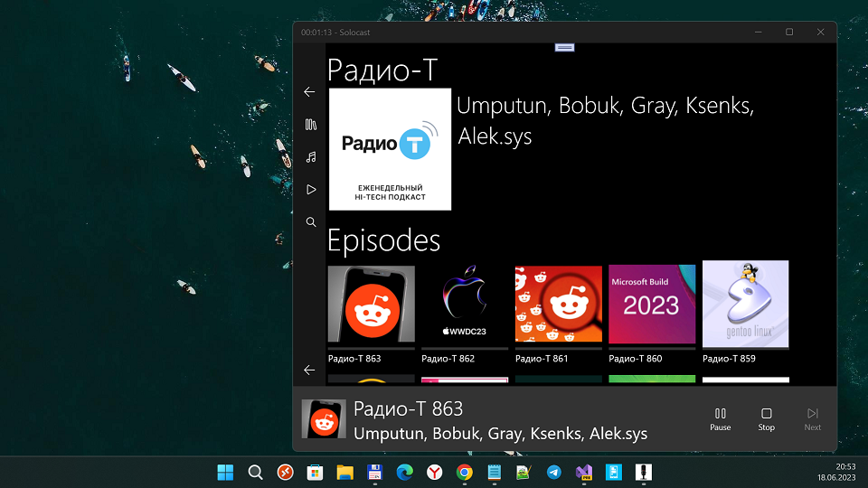868x488 pixels.
Task: Click the Радио-Т 863 title in the player bar
Action: pos(408,408)
